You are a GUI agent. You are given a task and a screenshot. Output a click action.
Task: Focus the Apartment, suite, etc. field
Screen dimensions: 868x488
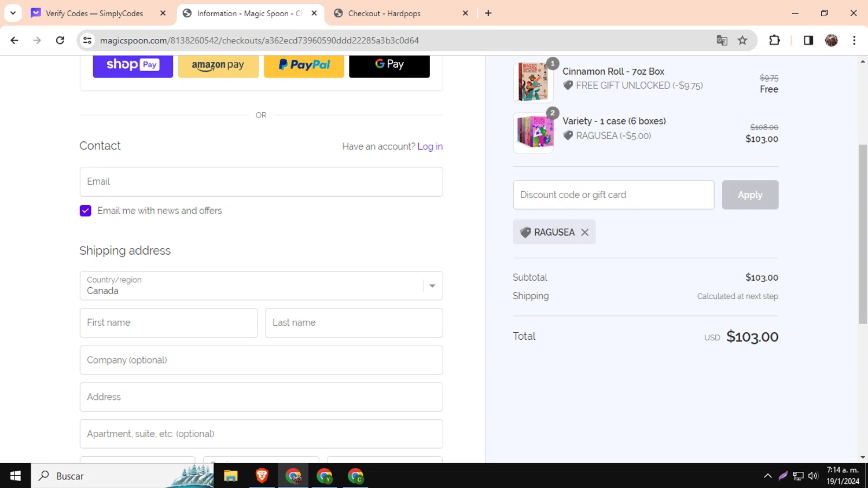(x=261, y=434)
